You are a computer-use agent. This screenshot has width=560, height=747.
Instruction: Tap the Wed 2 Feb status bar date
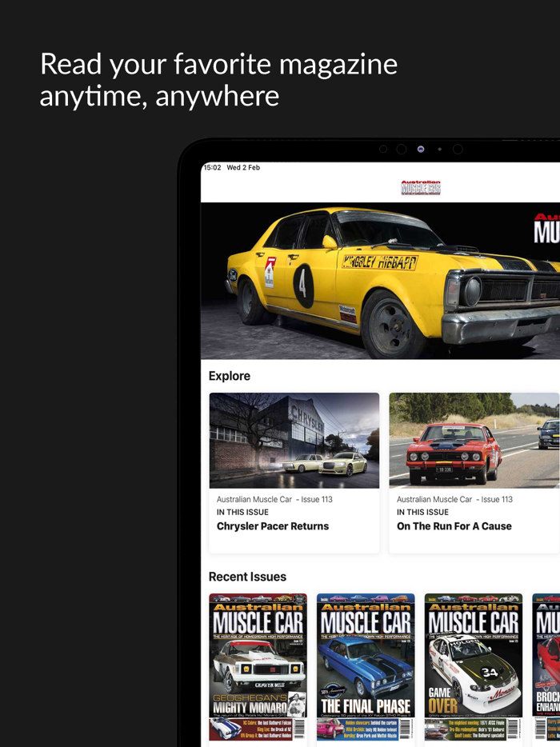[x=243, y=167]
